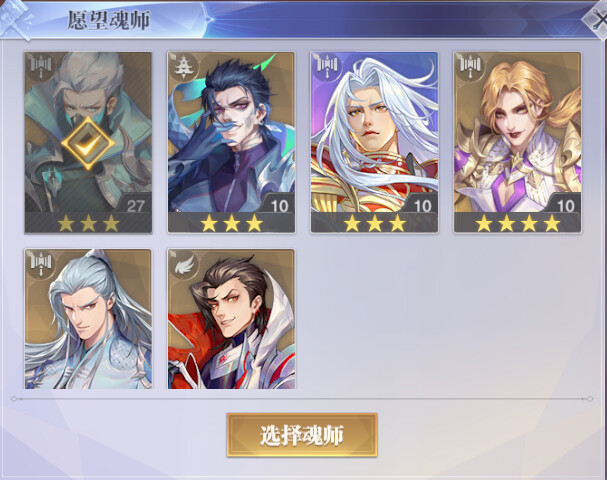607x480 pixels.
Task: Click the class icon on the blonde character card
Action: click(x=470, y=66)
